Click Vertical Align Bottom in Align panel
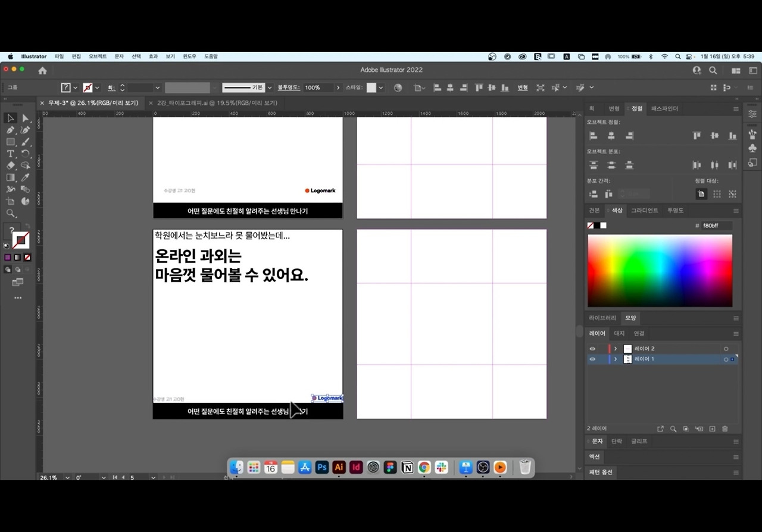Screen dimensions: 762x532 (x=733, y=136)
